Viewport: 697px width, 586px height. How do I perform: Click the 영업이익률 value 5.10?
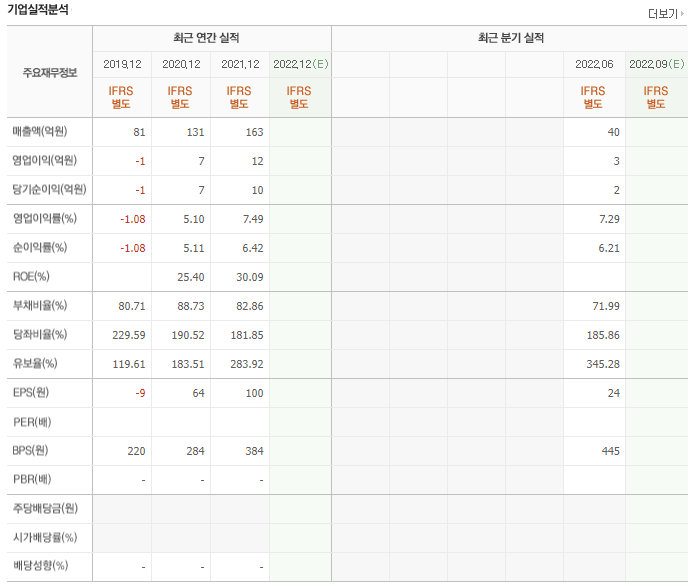(x=194, y=219)
